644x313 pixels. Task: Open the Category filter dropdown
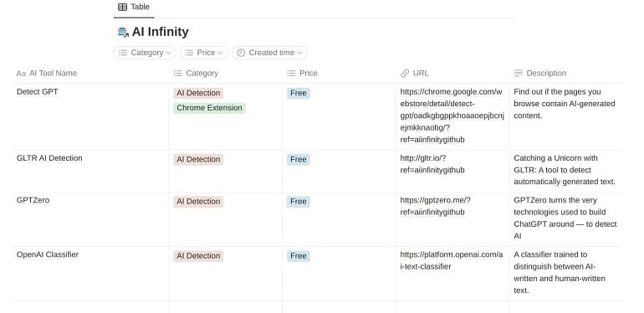point(145,53)
